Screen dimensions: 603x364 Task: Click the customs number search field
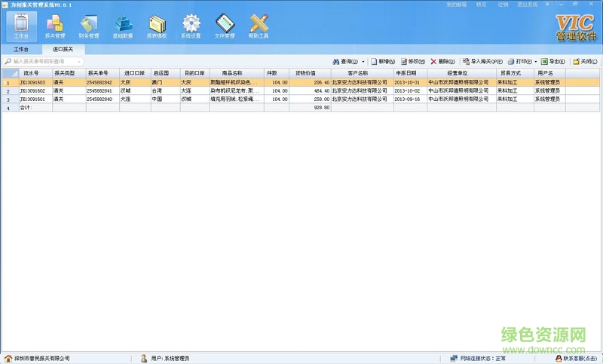pos(44,61)
